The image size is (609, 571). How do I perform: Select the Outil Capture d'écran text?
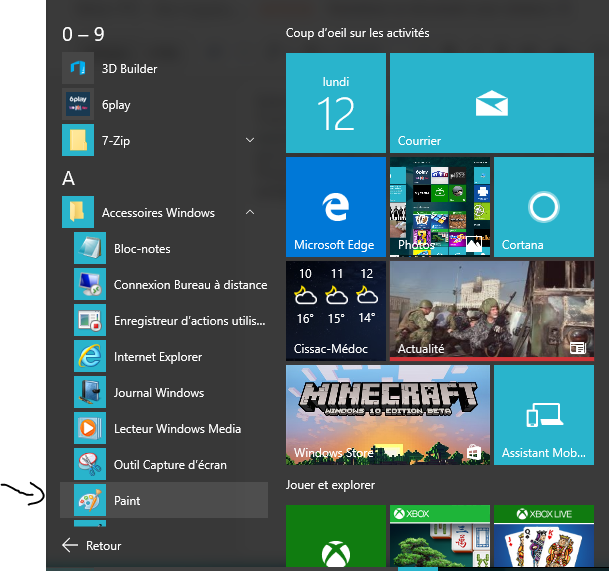coord(170,465)
